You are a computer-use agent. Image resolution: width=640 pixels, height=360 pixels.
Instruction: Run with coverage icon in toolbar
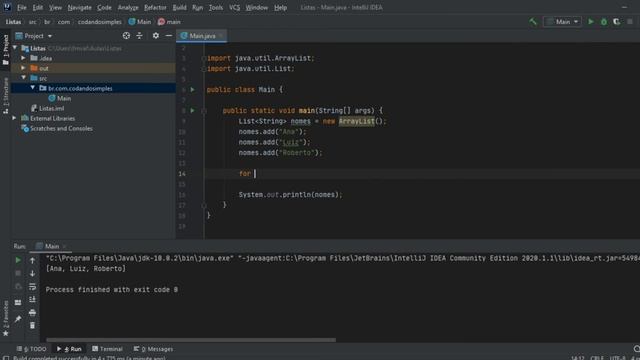[x=617, y=22]
